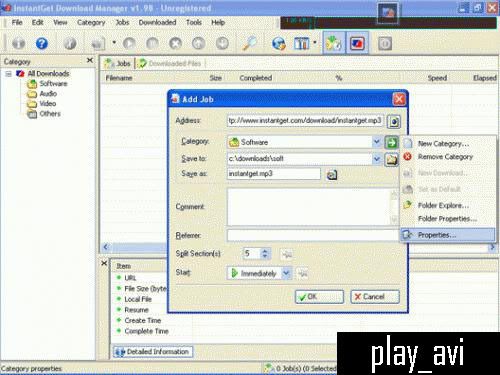Choose Remove Category from popup menu
500x375 pixels.
(x=448, y=157)
